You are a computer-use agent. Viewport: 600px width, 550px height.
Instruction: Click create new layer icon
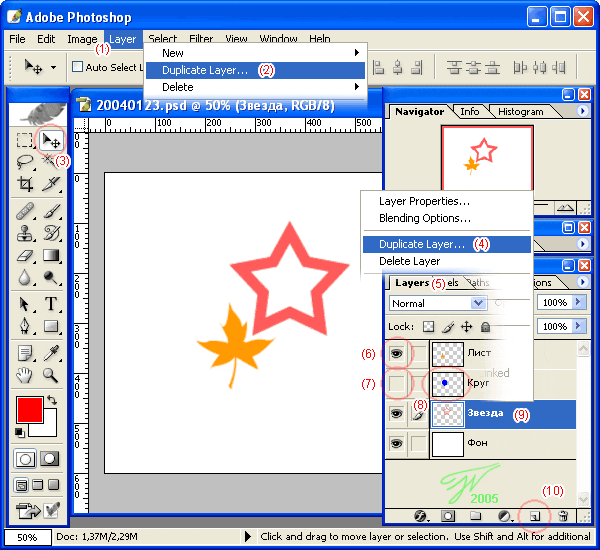(535, 516)
